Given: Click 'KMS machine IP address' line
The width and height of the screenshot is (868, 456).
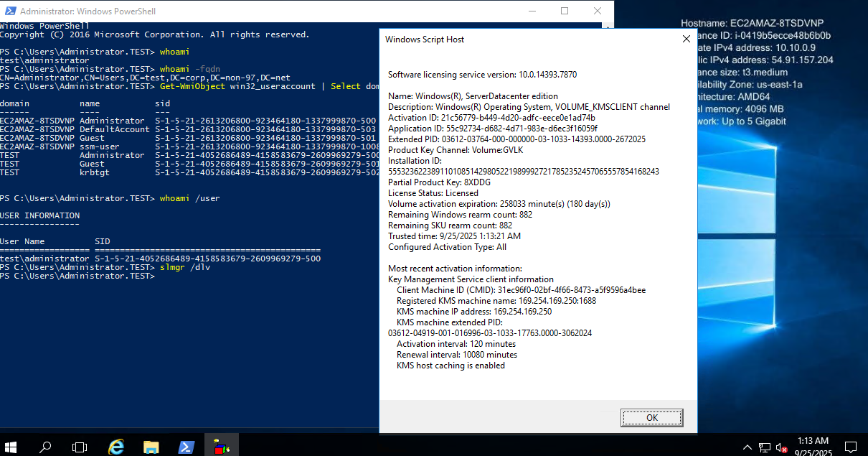Looking at the screenshot, I should point(474,312).
